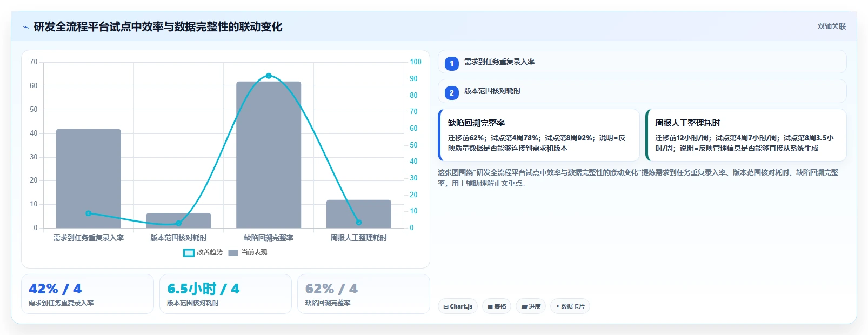Open the 周报人工整理耗时 detail card

(746, 135)
